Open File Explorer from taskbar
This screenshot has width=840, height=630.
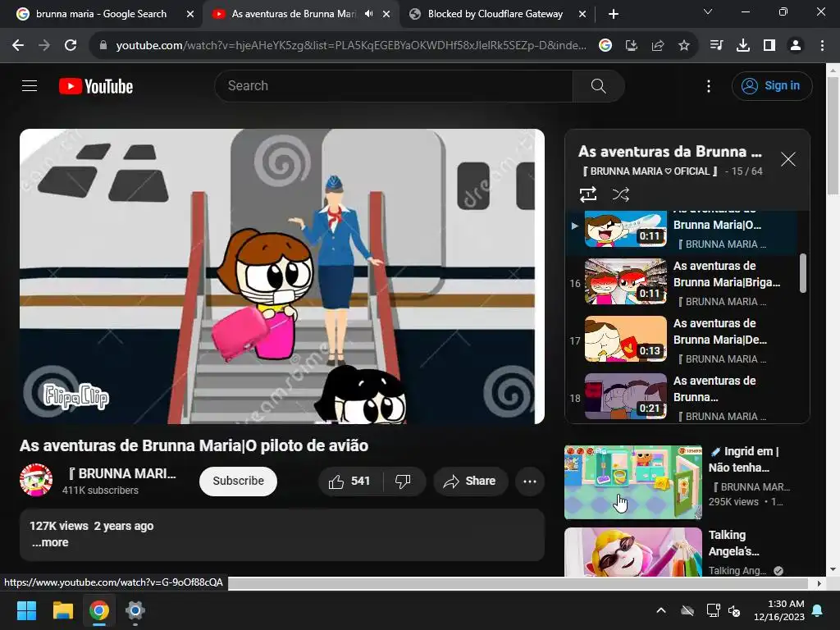tap(62, 610)
